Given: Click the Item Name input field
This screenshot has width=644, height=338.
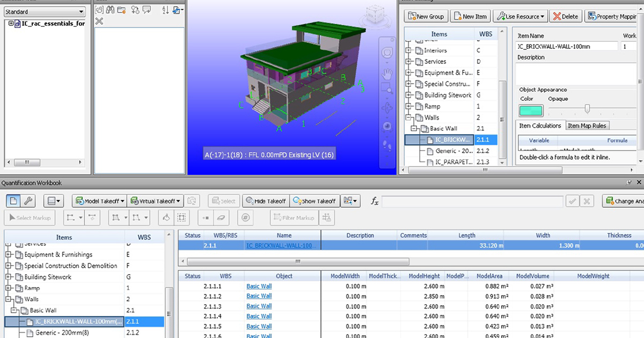Looking at the screenshot, I should click(x=566, y=47).
